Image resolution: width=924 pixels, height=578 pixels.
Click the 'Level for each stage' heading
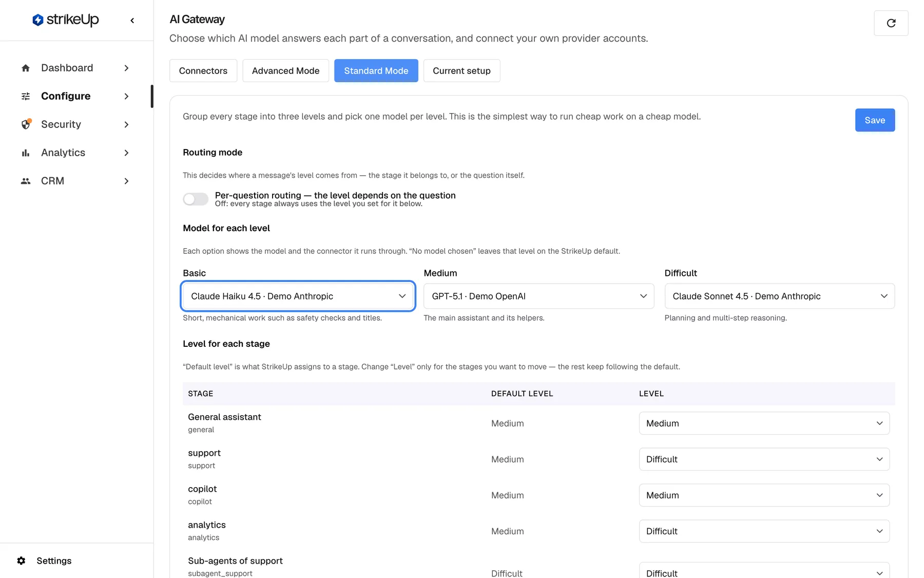click(x=226, y=344)
